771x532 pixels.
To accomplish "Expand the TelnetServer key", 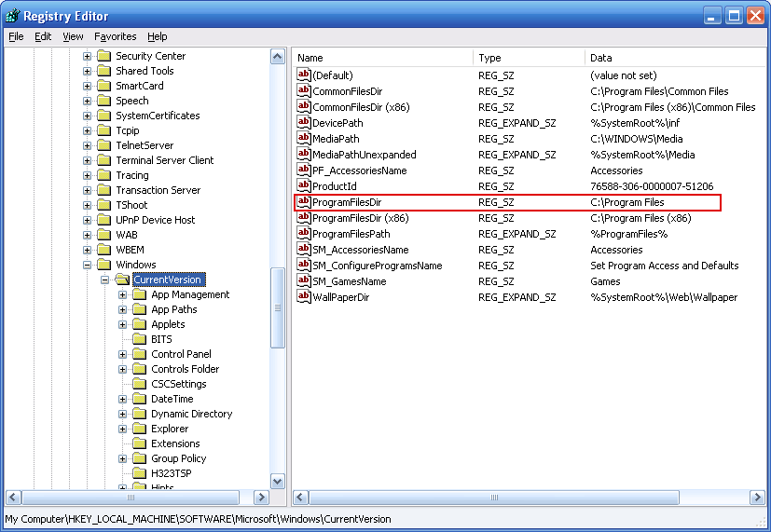I will click(x=87, y=145).
